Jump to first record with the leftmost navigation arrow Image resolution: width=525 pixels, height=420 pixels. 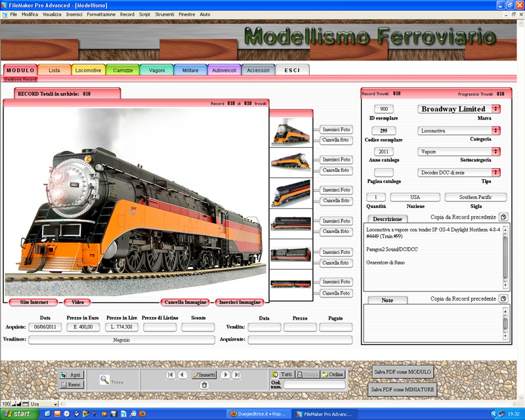171,375
